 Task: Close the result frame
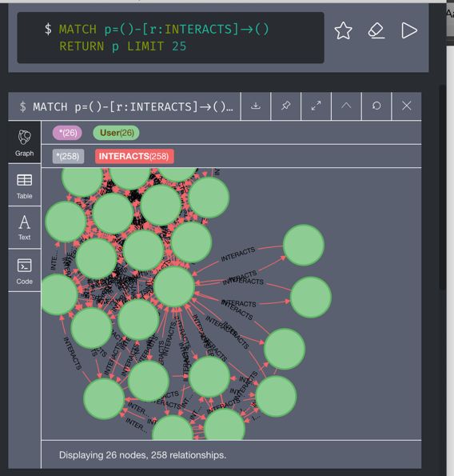click(x=407, y=106)
